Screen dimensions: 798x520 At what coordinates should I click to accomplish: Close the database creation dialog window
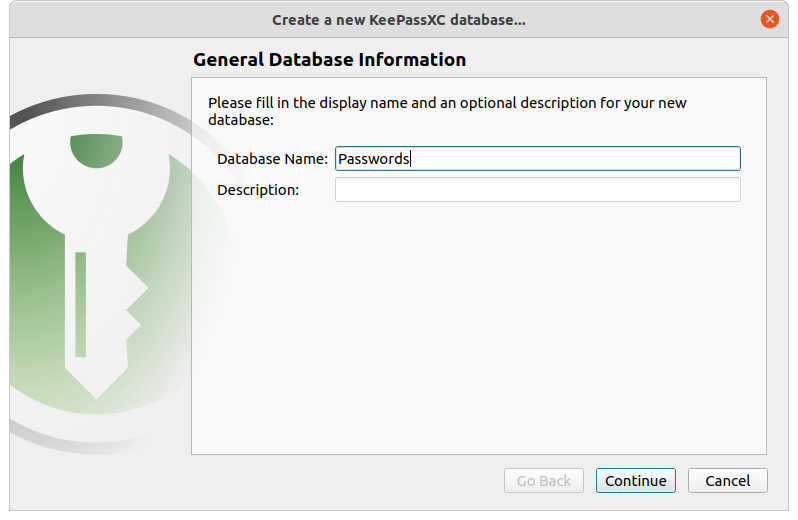pos(769,19)
